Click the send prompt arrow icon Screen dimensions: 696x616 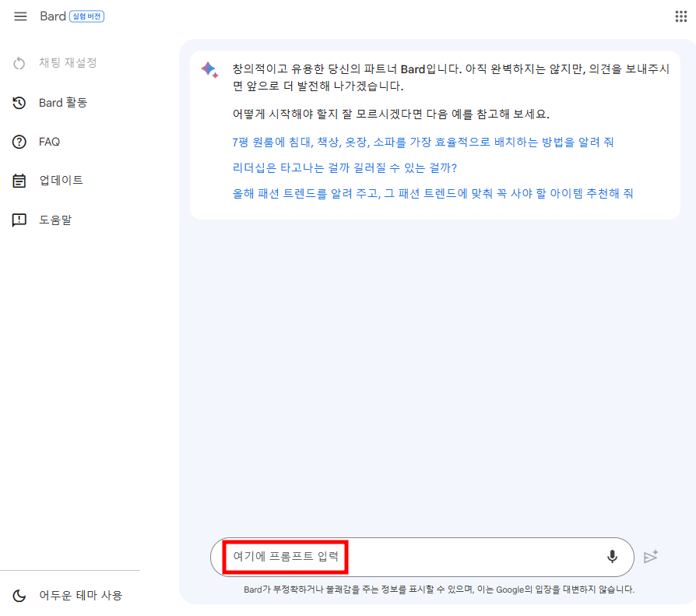651,557
